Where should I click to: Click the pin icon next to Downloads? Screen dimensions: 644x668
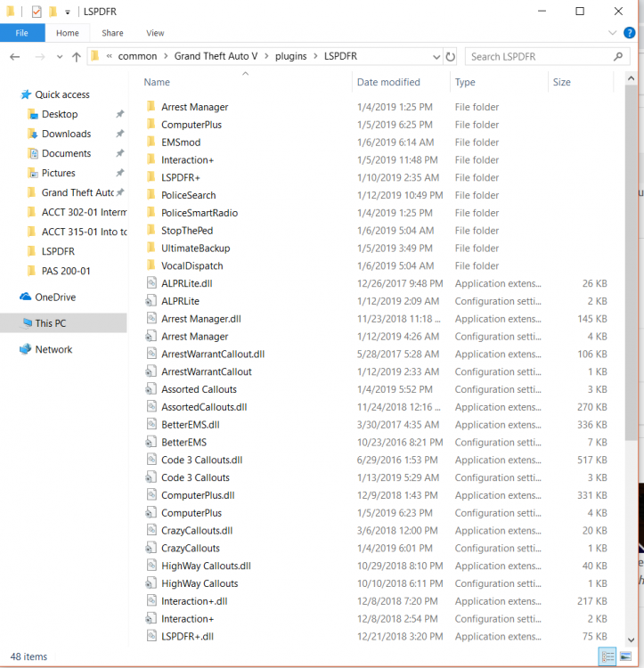tap(120, 134)
